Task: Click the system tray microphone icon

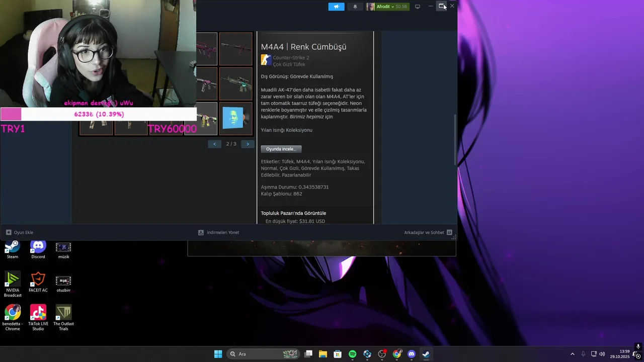Action: click(583, 354)
